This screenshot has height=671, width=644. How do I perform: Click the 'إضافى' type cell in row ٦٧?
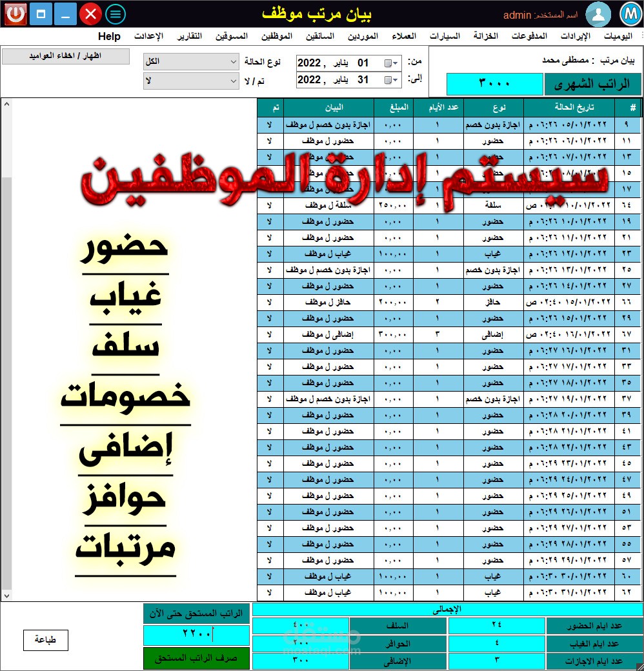click(494, 335)
